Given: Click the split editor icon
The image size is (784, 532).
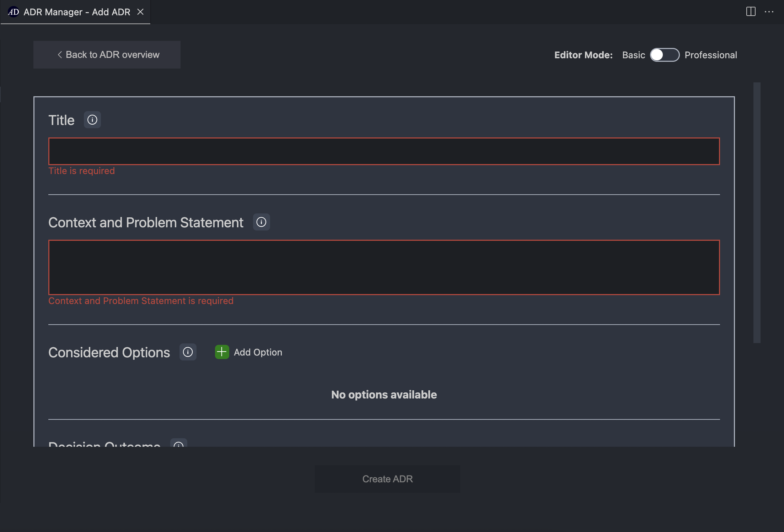Looking at the screenshot, I should pos(751,12).
